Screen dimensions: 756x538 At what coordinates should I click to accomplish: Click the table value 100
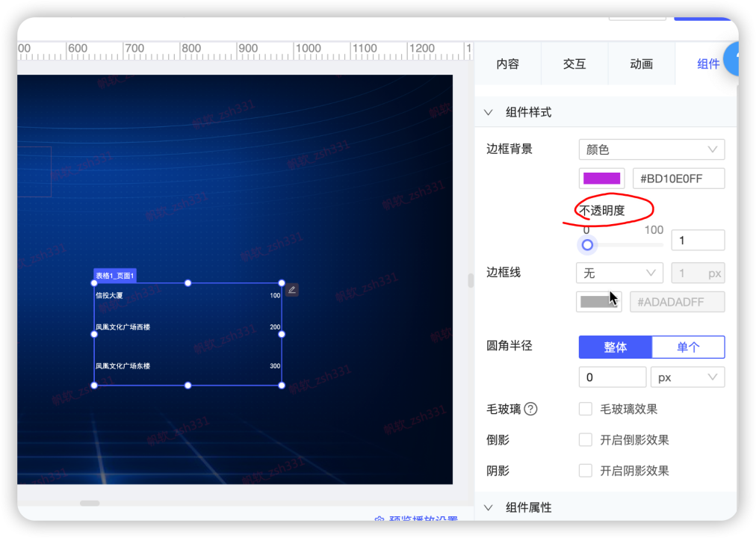click(x=275, y=295)
